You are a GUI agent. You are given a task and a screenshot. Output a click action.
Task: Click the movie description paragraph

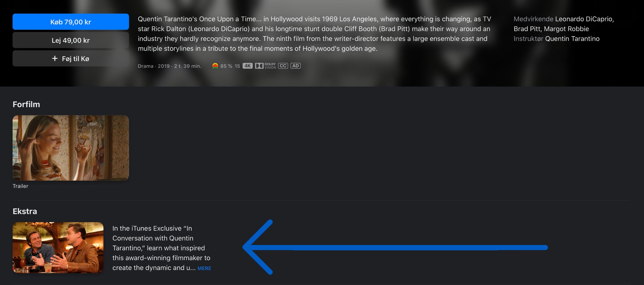pos(314,34)
